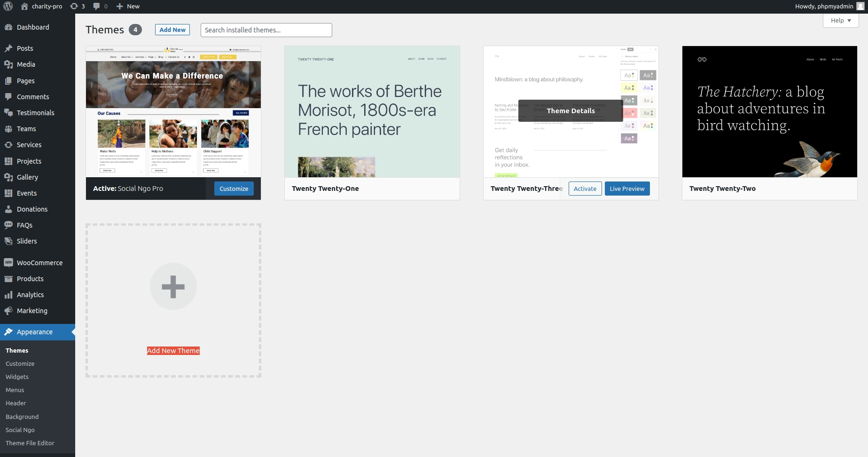This screenshot has width=868, height=457.
Task: Click Live Preview for Twenty Twenty-Three
Action: (627, 189)
